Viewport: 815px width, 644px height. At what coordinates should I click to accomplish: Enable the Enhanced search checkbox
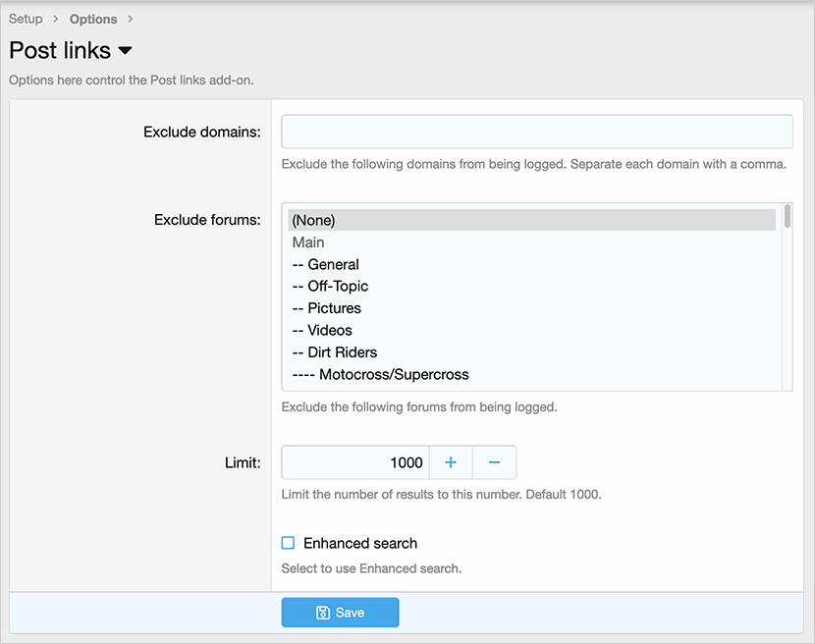(x=289, y=543)
